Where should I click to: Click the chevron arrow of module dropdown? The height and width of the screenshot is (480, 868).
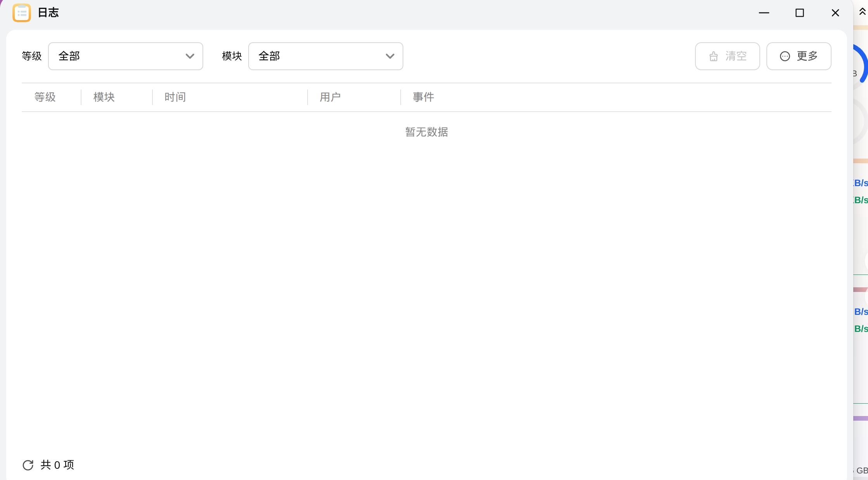(390, 56)
